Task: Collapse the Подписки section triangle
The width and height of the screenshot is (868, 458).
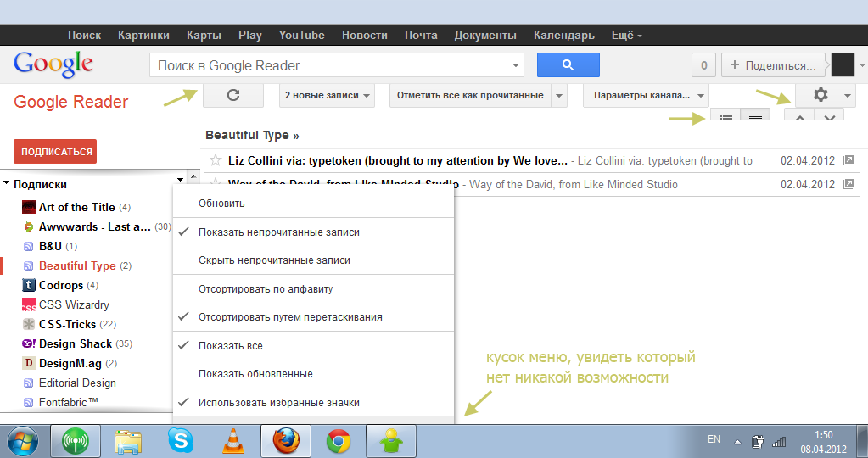Action: tap(7, 182)
